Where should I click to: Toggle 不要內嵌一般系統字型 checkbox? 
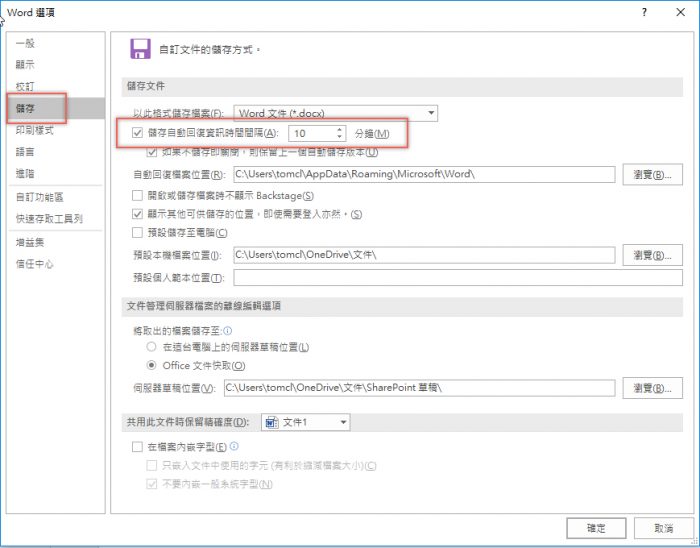tap(152, 484)
